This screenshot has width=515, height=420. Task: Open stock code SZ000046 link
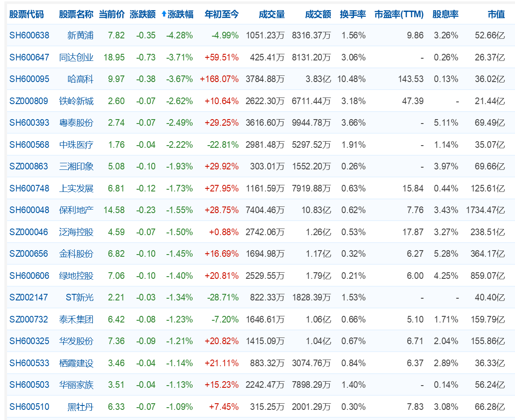point(29,232)
